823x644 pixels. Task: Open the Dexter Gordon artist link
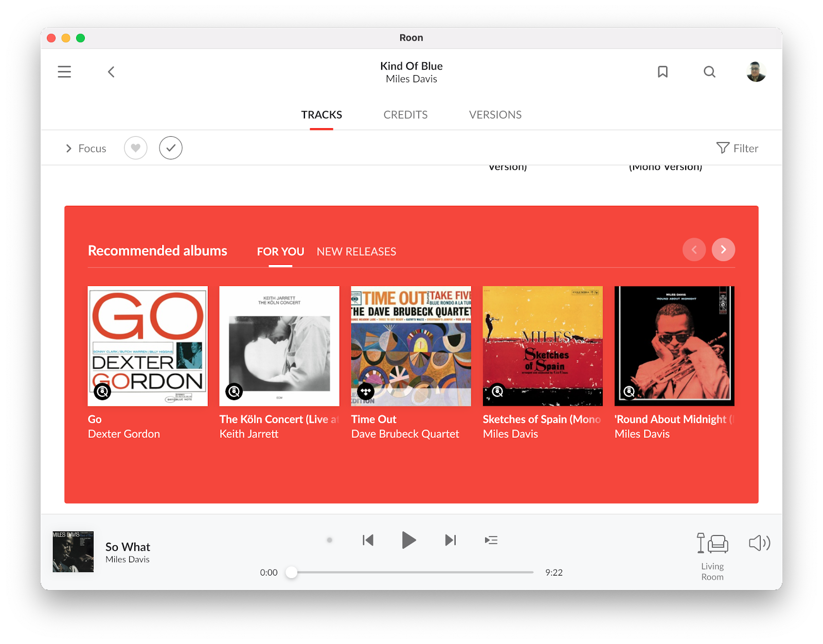[124, 434]
